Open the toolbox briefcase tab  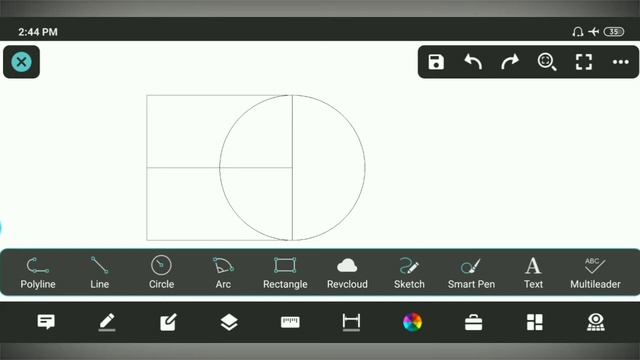(473, 322)
